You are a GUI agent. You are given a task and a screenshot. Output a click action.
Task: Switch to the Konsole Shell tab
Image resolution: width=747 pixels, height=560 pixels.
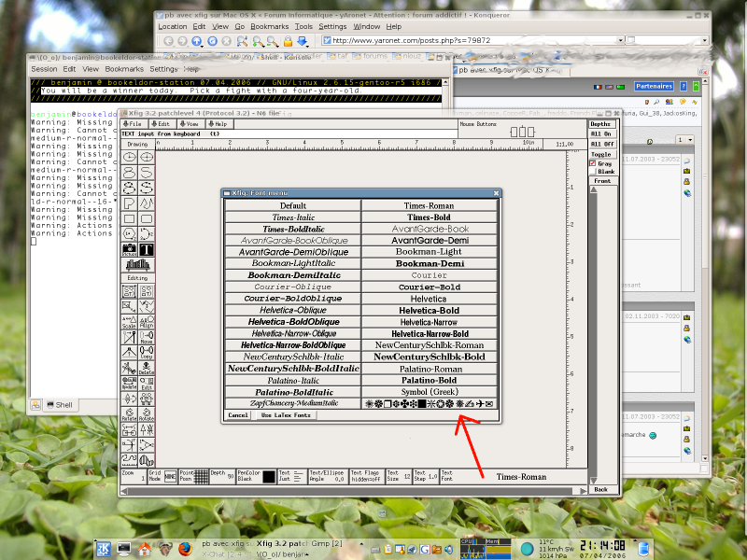tap(60, 405)
